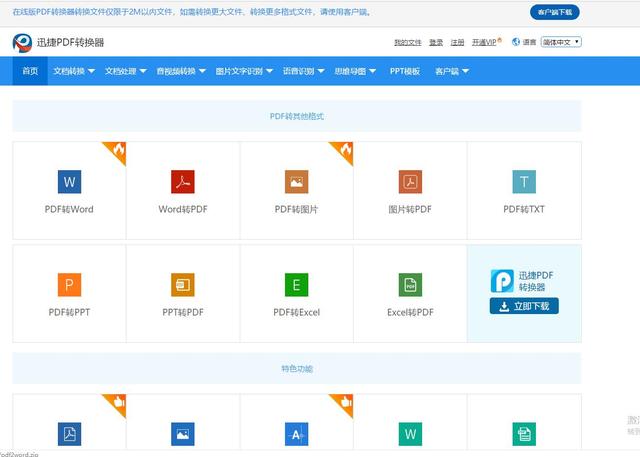Image resolution: width=640 pixels, height=457 pixels.
Task: Open the Excel转PDF green document icon
Action: 410,285
